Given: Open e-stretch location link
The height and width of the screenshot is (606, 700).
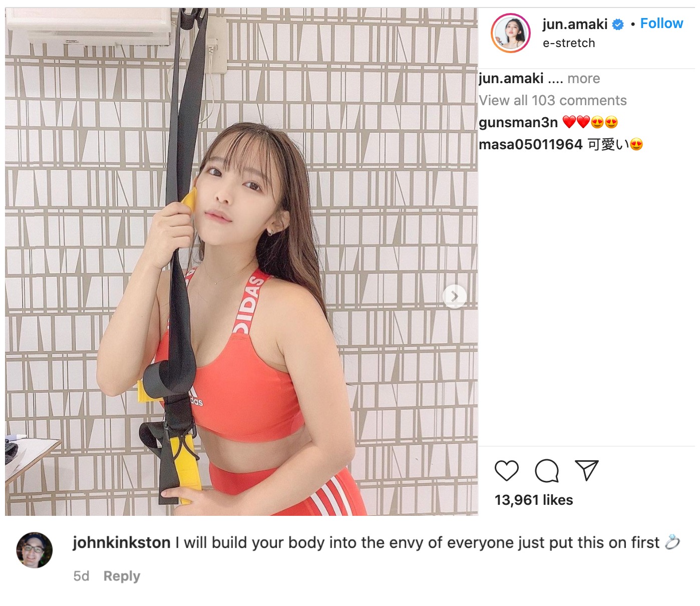Looking at the screenshot, I should click(569, 43).
